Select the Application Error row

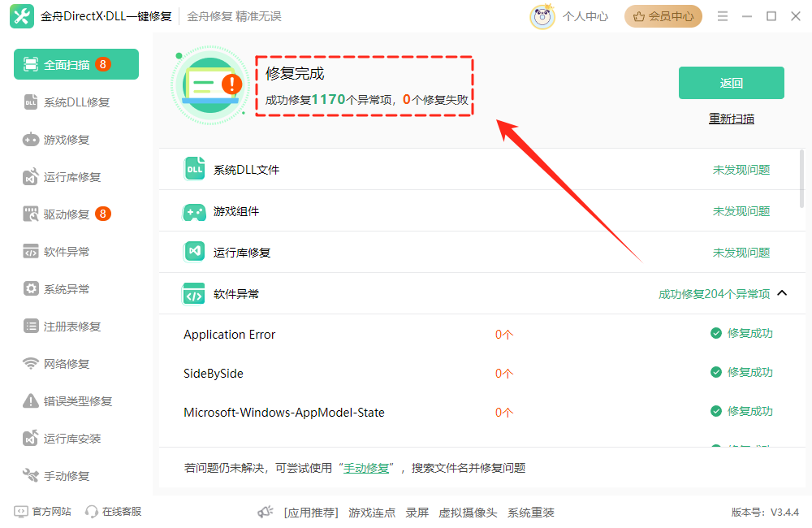[x=482, y=334]
